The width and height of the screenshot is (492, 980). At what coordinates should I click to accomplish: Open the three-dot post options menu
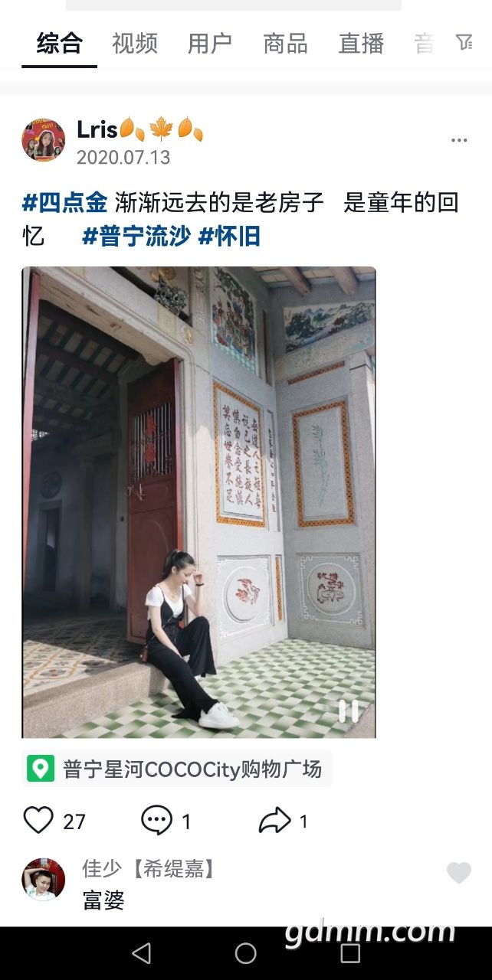(459, 140)
